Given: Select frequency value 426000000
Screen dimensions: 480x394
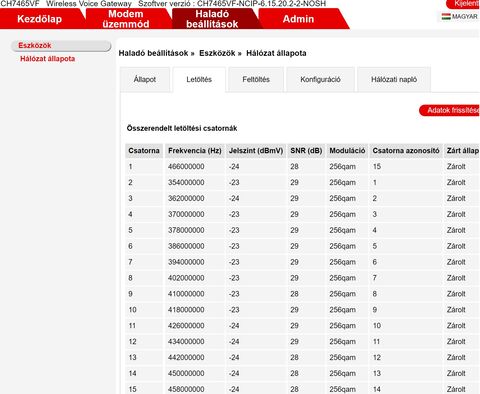Looking at the screenshot, I should click(x=186, y=326).
